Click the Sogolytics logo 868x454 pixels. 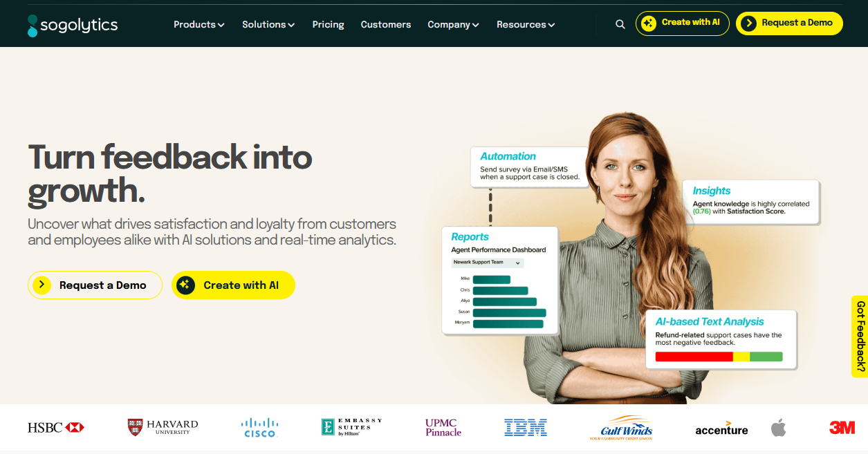[x=73, y=26]
